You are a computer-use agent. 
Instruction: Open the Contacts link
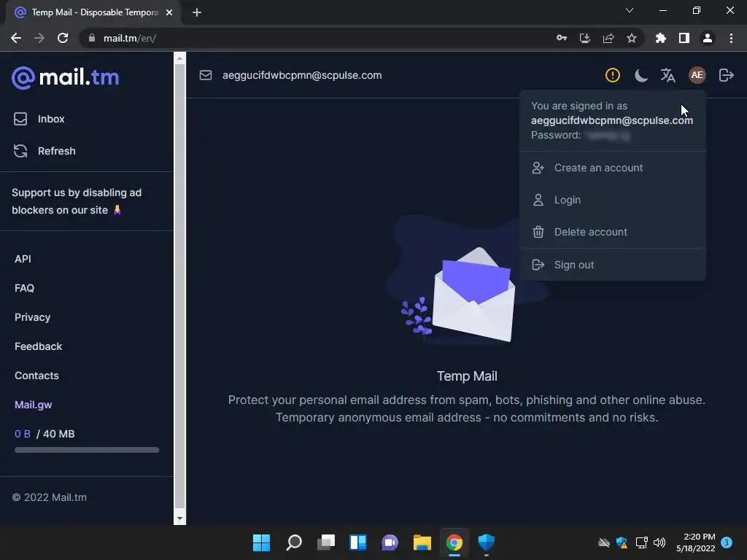(36, 376)
